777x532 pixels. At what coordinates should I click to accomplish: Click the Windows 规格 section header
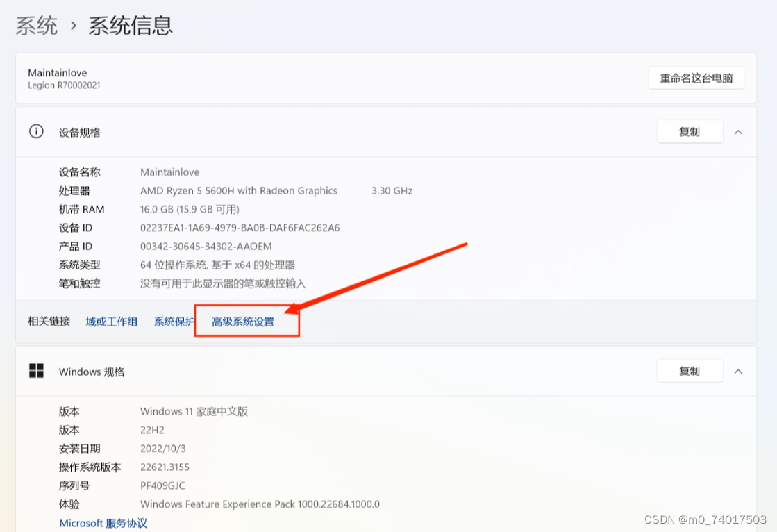point(386,372)
